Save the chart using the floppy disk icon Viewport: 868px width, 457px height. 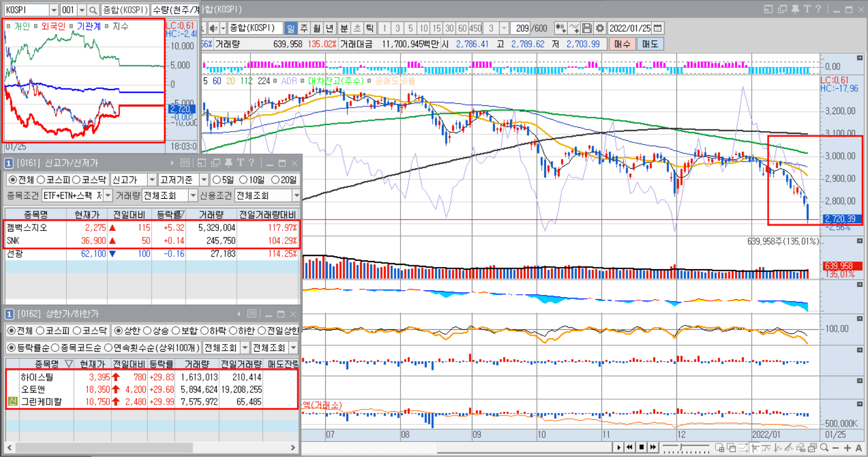pyautogui.click(x=587, y=28)
